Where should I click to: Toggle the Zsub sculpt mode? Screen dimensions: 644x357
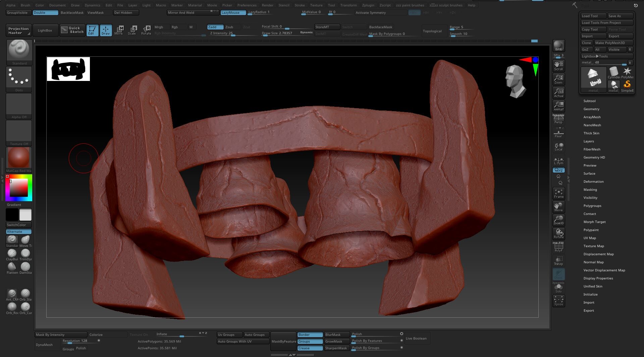pyautogui.click(x=229, y=27)
